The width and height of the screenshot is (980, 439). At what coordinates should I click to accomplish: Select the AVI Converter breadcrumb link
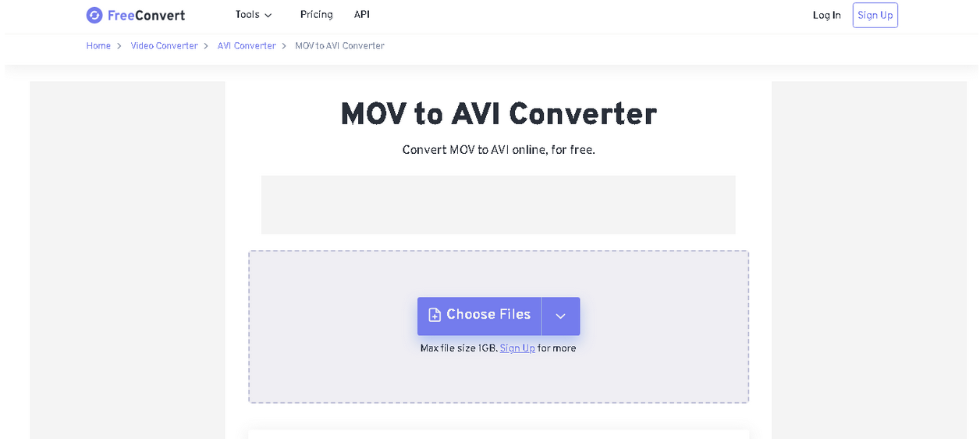pos(247,46)
